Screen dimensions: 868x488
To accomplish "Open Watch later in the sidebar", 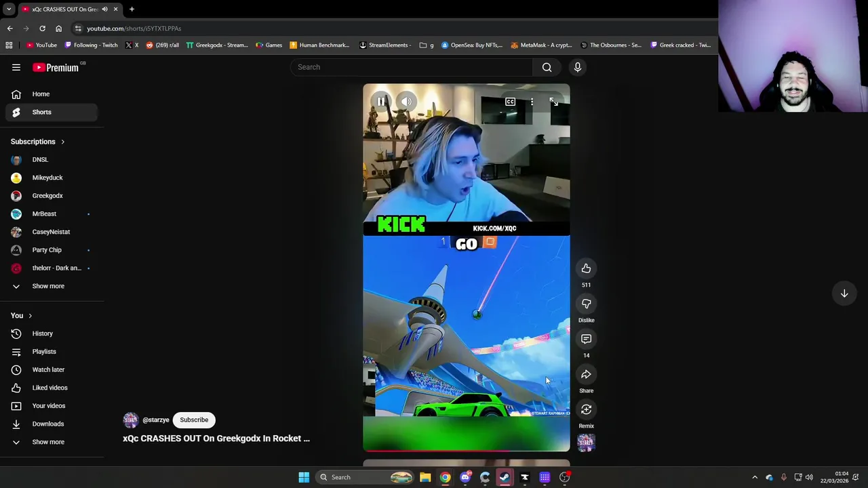I will [x=52, y=369].
